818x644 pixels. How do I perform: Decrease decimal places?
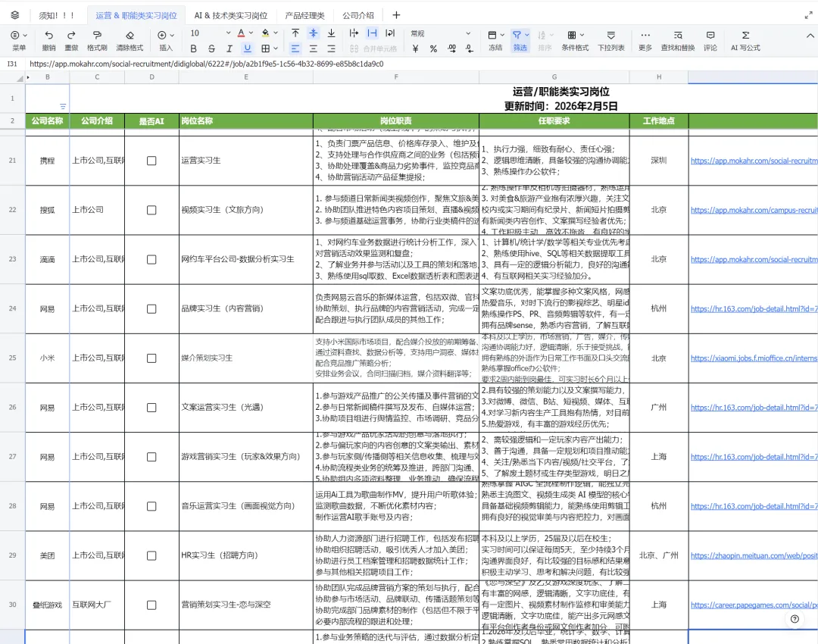tap(470, 48)
